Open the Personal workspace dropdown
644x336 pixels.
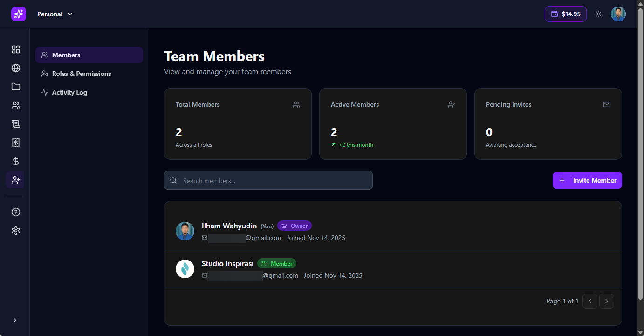coord(55,14)
